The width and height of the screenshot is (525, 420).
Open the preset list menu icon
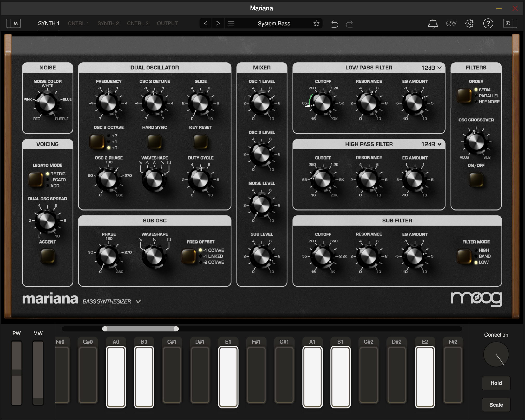[231, 23]
